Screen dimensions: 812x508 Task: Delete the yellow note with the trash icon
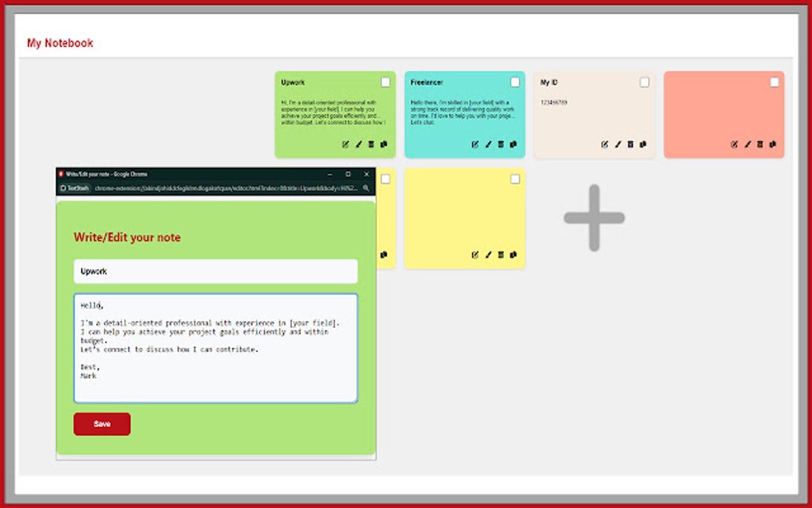pyautogui.click(x=500, y=256)
